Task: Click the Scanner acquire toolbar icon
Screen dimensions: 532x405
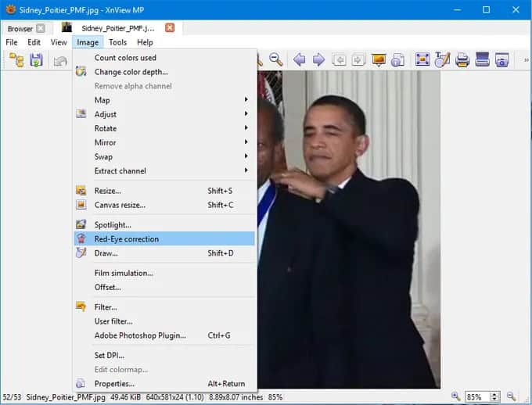Action: (x=482, y=59)
